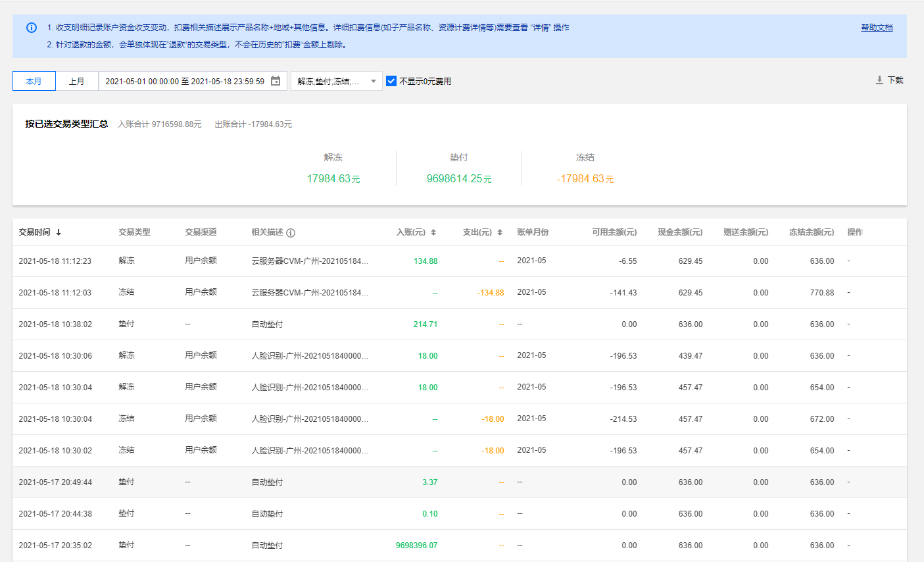Sort the 支出(元) column with its sort icon
The height and width of the screenshot is (562, 924).
(500, 232)
